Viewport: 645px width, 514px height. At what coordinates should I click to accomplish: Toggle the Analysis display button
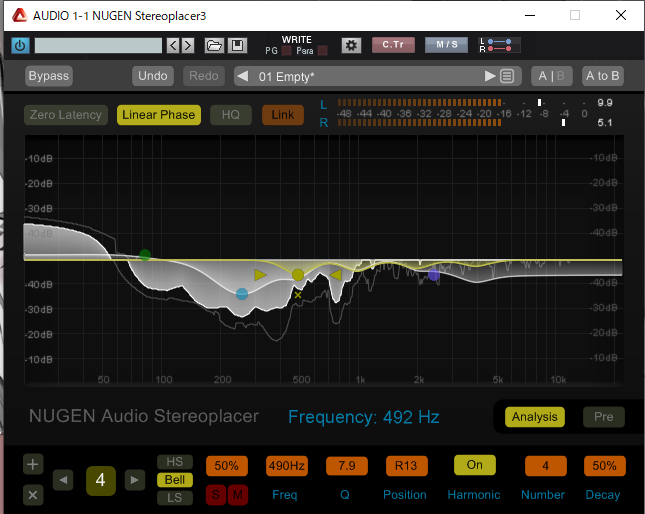(x=534, y=417)
